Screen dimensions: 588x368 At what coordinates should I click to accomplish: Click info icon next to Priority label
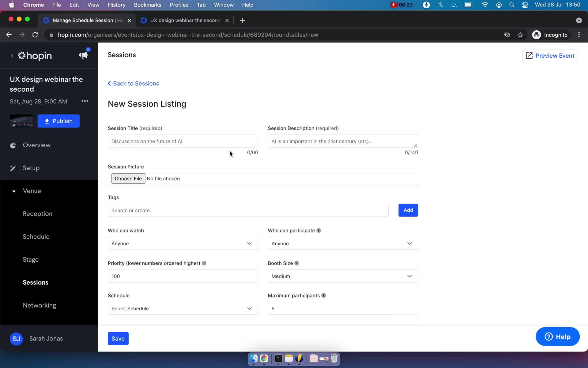(204, 263)
